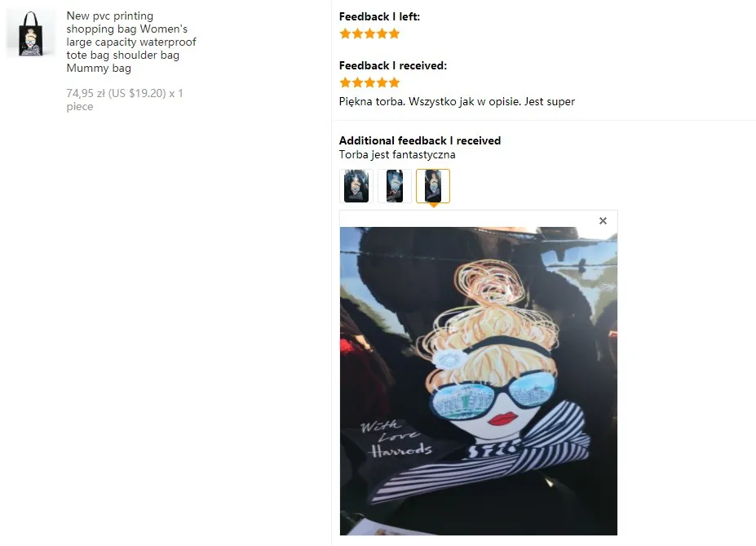This screenshot has height=546, width=756.
Task: Select the 'Torba jest fantastyczna' comment
Action: coord(397,155)
